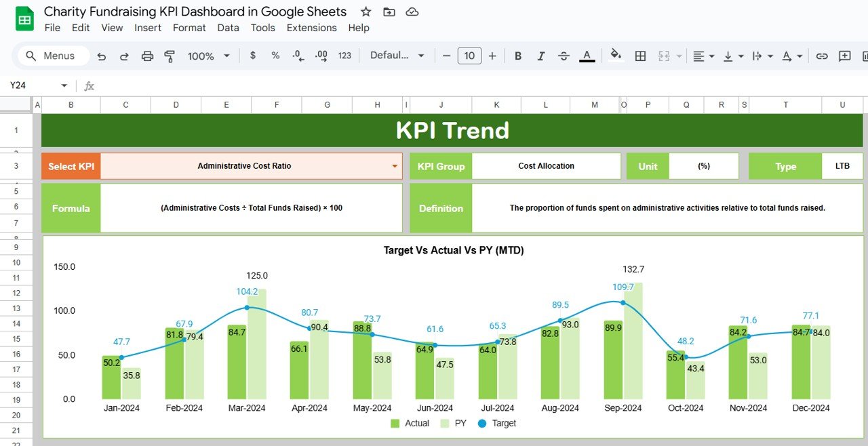Select the formula text cell
The width and height of the screenshot is (868, 446).
pyautogui.click(x=251, y=208)
